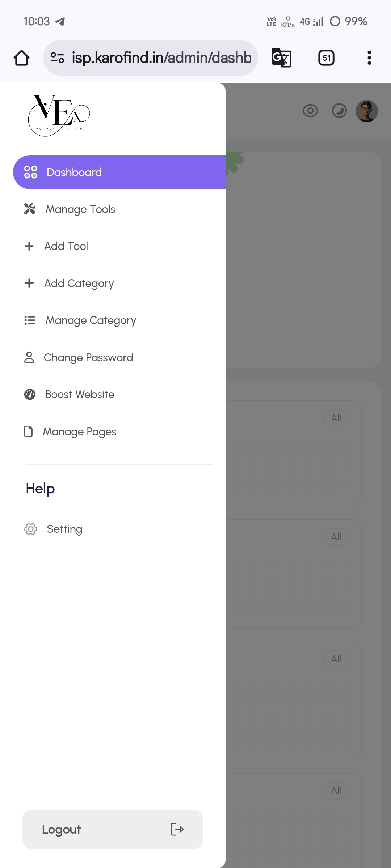Click the Add Category plus icon

tap(29, 283)
